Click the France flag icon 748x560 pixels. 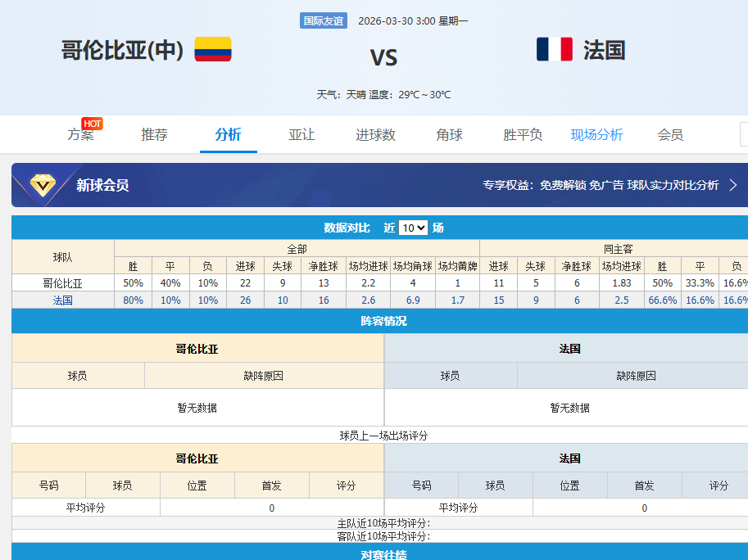[555, 49]
